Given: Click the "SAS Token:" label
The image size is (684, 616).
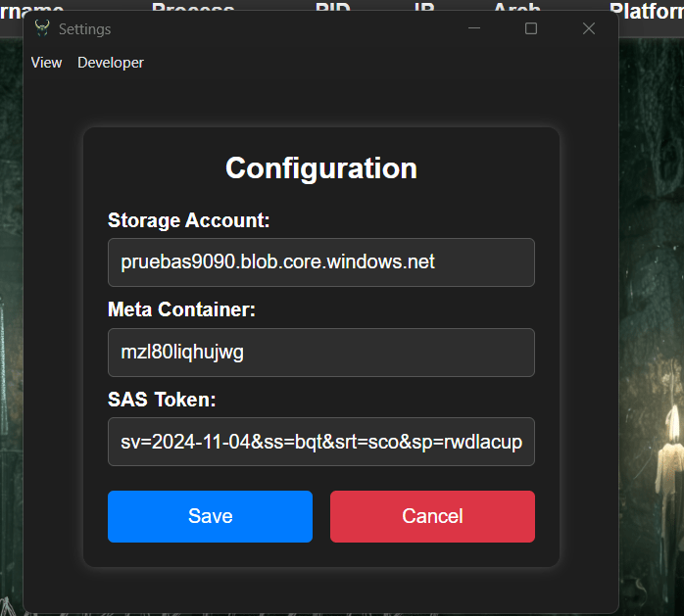Looking at the screenshot, I should click(161, 400).
